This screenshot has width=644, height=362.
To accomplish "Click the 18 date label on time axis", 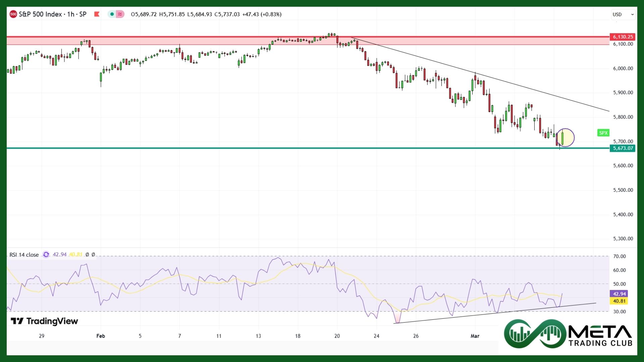I will tap(298, 336).
